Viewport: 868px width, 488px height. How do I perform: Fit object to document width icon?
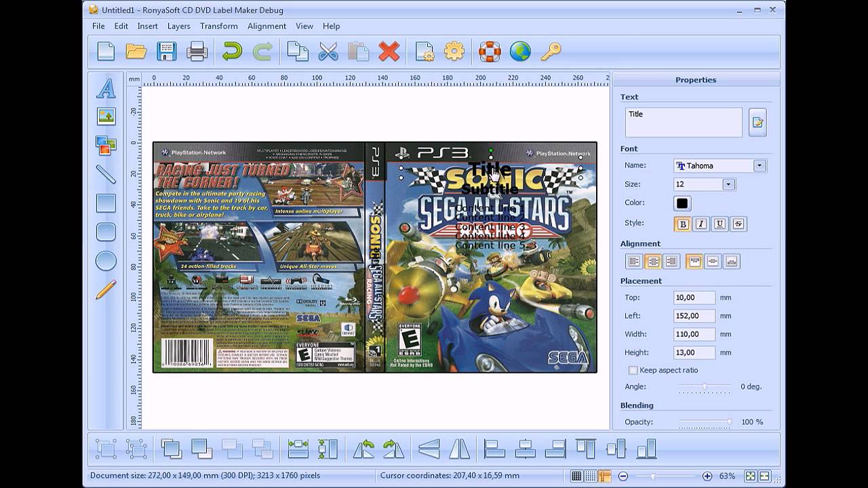pos(298,449)
